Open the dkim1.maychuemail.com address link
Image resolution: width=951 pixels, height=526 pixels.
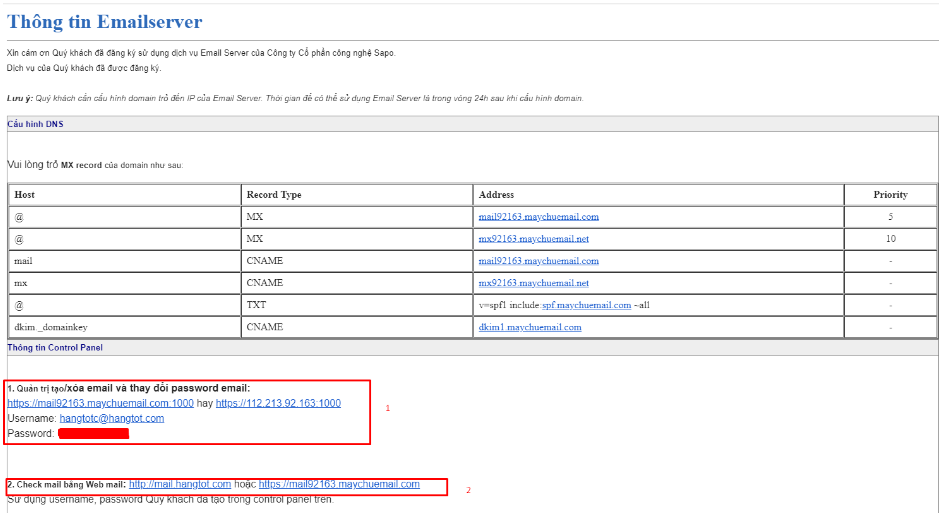[x=530, y=327]
